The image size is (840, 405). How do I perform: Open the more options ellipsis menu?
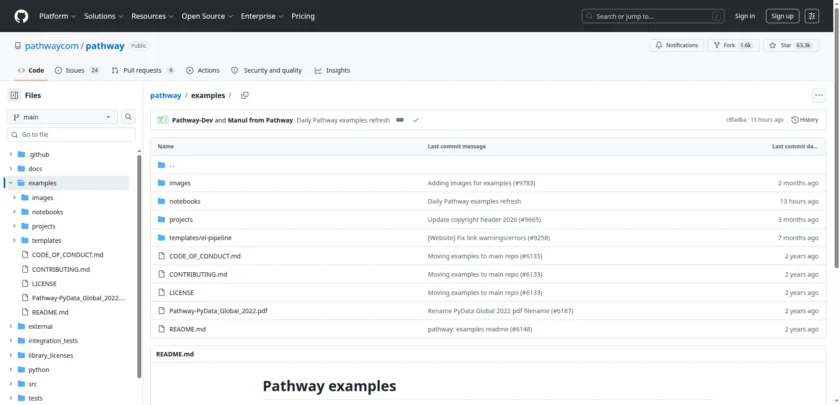tap(819, 95)
